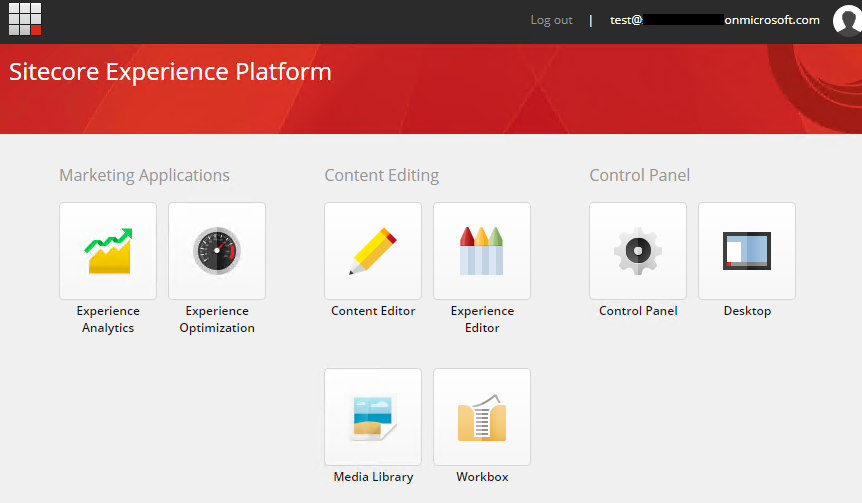Click the user profile avatar

click(x=847, y=21)
